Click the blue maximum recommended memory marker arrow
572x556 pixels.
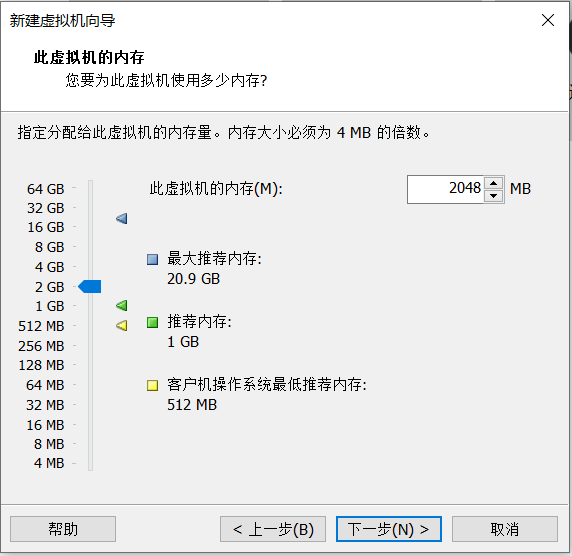pos(122,219)
